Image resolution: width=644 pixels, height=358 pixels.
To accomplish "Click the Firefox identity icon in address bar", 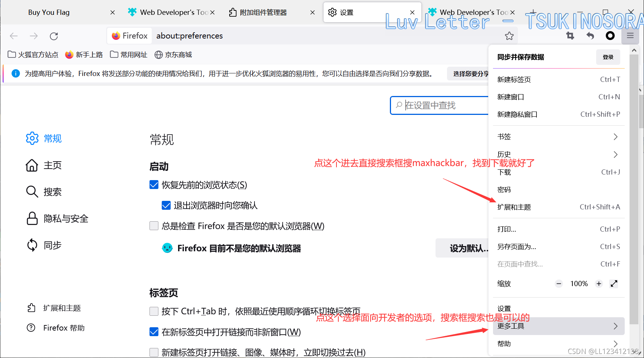I will [130, 36].
